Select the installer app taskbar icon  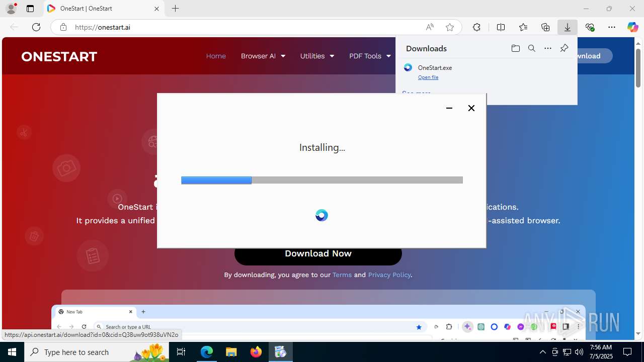point(280,352)
